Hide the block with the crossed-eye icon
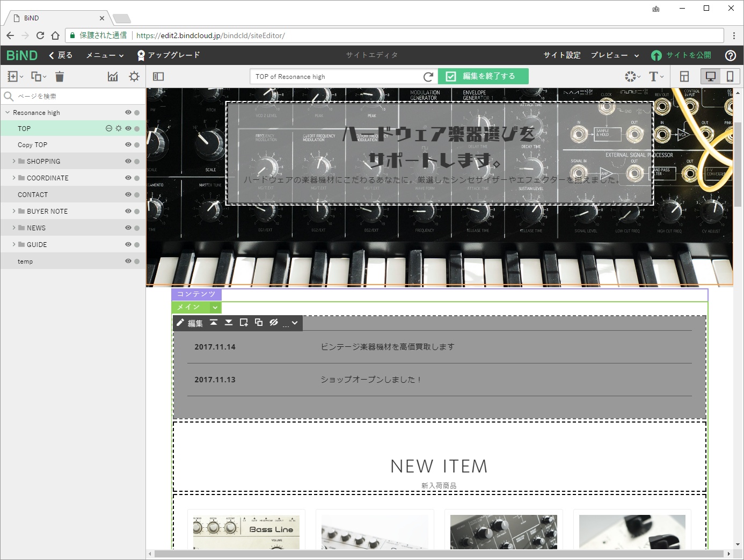Screen dimensions: 744x560 click(x=274, y=323)
